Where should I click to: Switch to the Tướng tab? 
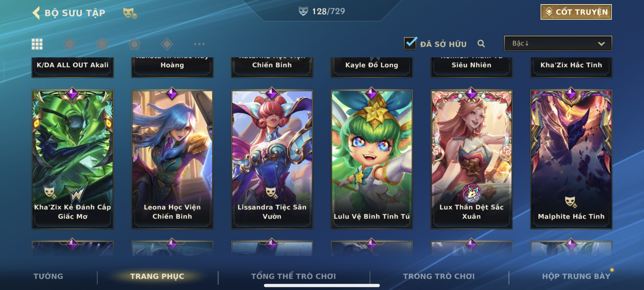coord(48,276)
